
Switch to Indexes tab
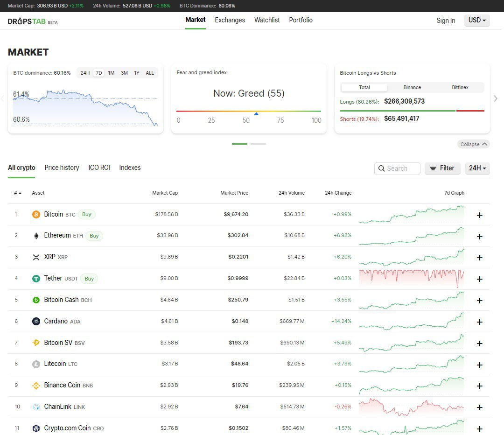tap(130, 168)
